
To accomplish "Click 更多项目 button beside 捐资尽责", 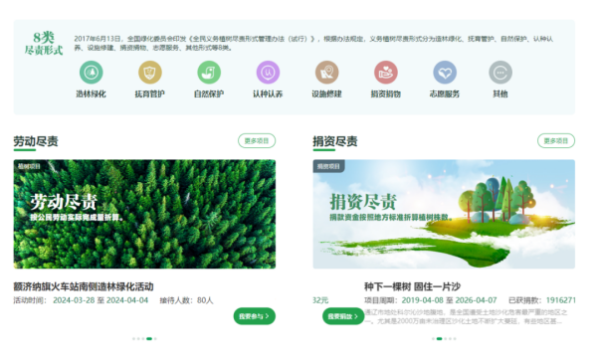I will coord(556,141).
